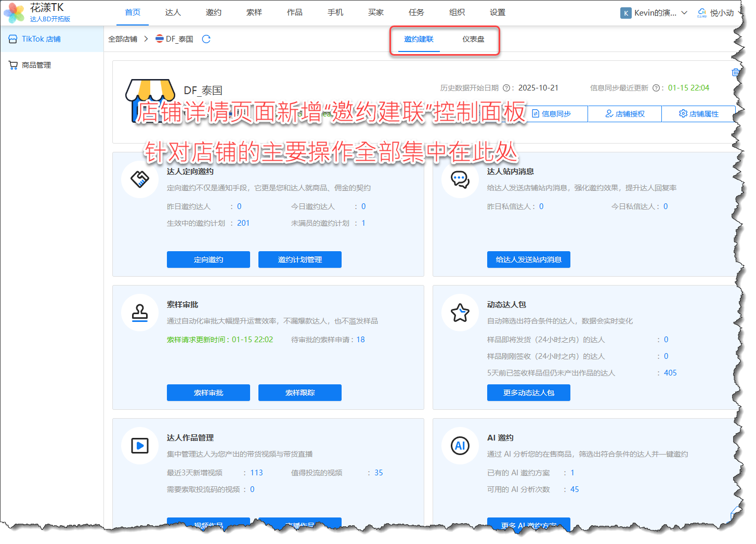Click the 给达人发送站内消息 button
Screen dimensions: 756x544
click(x=528, y=260)
